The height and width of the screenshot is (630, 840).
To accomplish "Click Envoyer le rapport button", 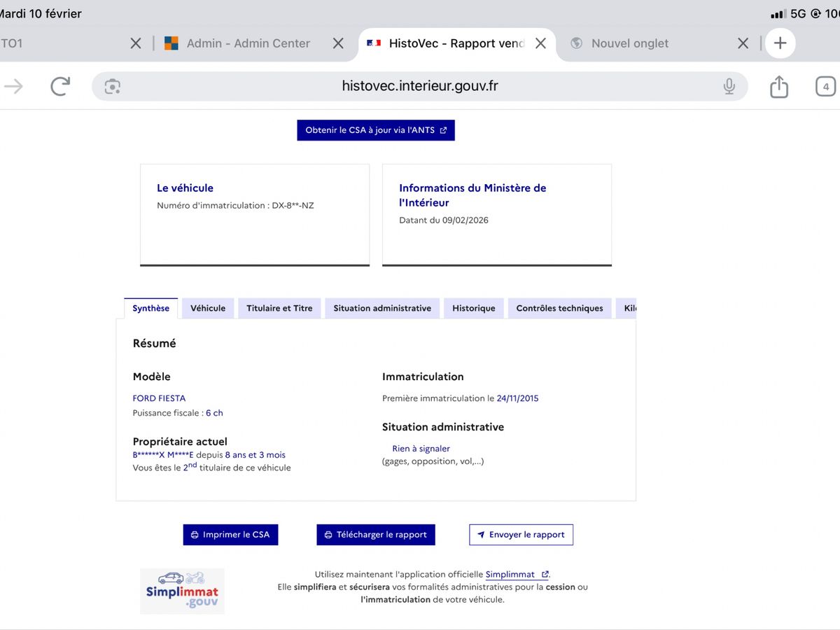I will 521,535.
